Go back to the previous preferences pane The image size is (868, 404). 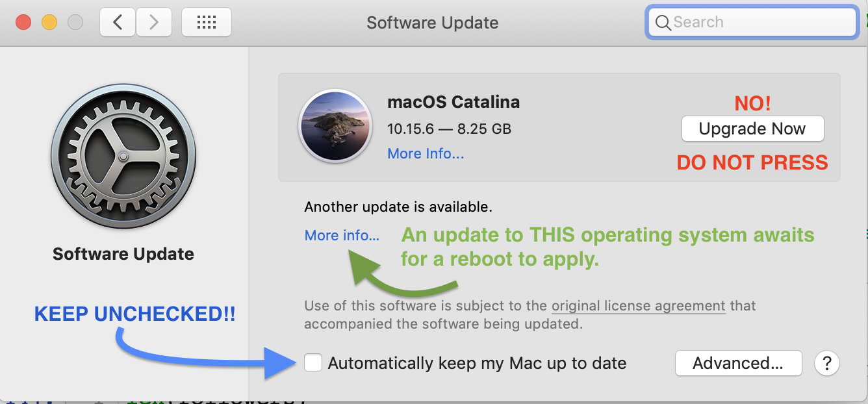pos(118,22)
